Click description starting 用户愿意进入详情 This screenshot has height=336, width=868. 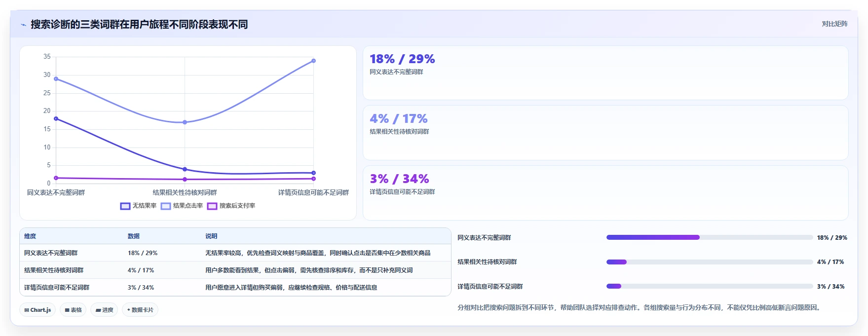pyautogui.click(x=291, y=288)
